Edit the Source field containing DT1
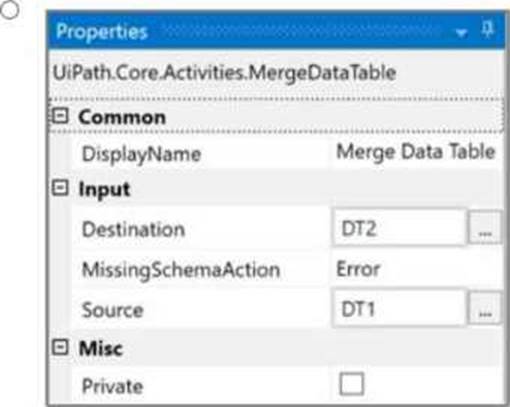510x407 pixels. (x=399, y=308)
